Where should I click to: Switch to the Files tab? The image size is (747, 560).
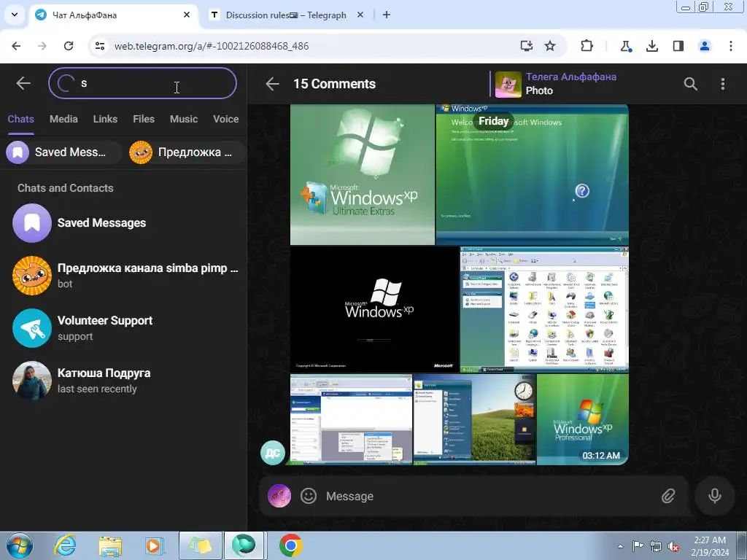[144, 119]
